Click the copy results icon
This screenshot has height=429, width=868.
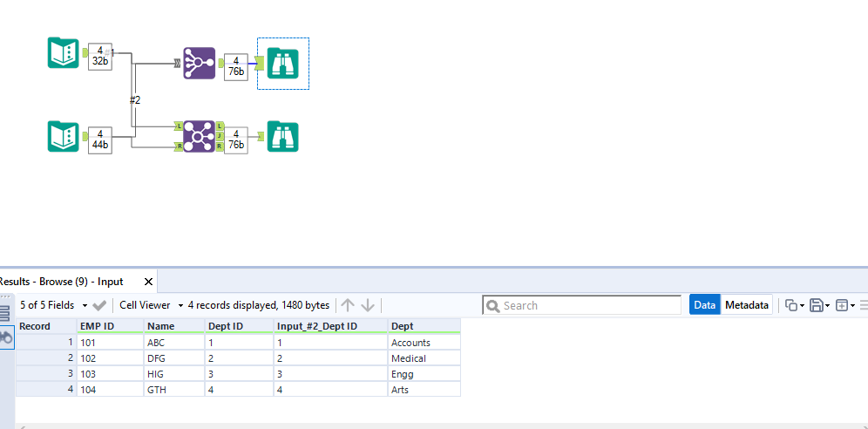click(791, 305)
